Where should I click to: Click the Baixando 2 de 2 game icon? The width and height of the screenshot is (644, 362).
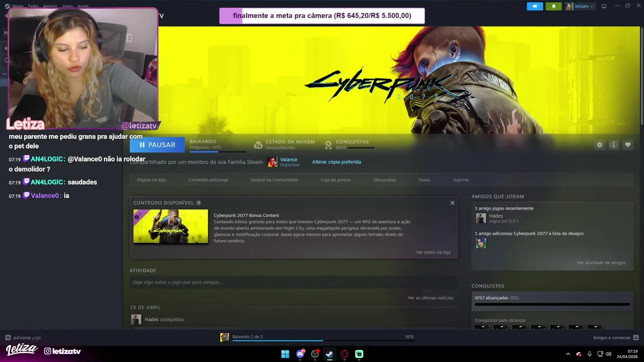click(224, 337)
